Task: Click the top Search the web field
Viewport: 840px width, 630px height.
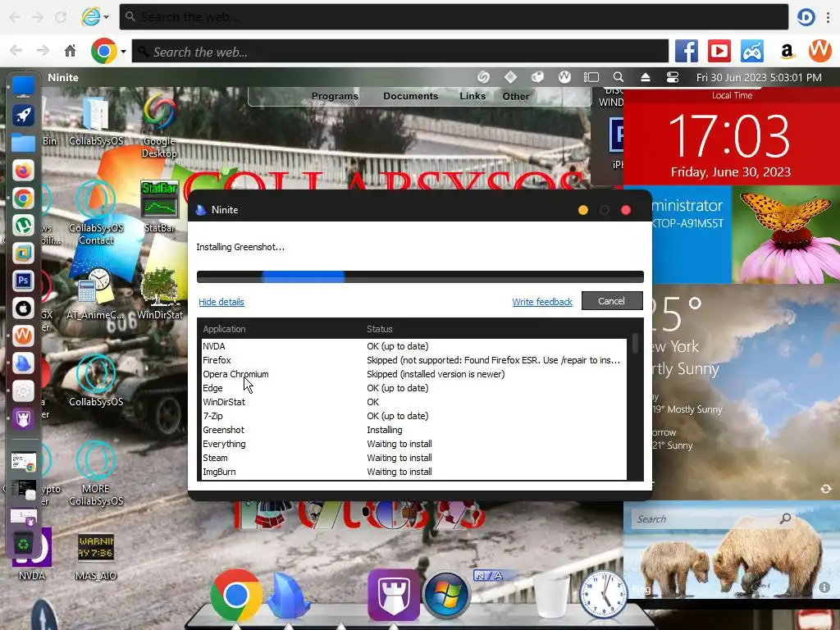Action: point(454,16)
